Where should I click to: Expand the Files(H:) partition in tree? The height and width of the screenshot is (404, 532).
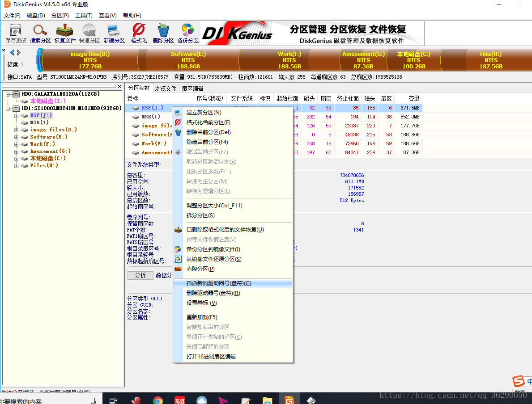click(x=17, y=166)
